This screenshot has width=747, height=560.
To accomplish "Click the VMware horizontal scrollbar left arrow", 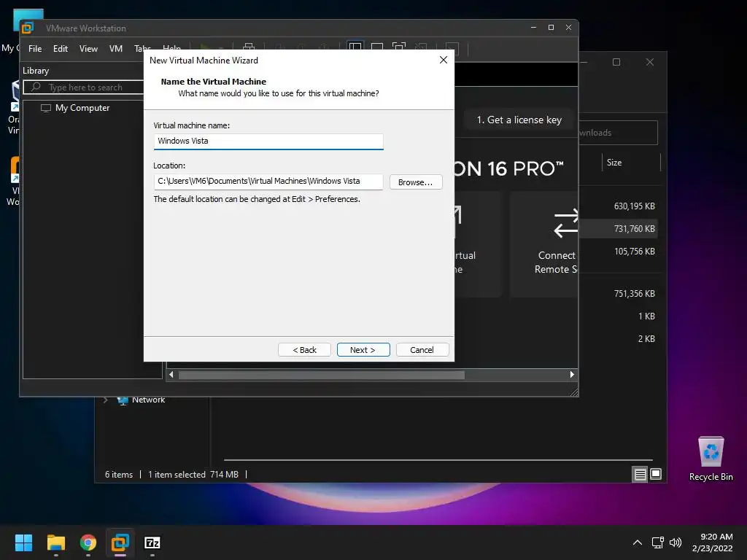I will tap(171, 375).
